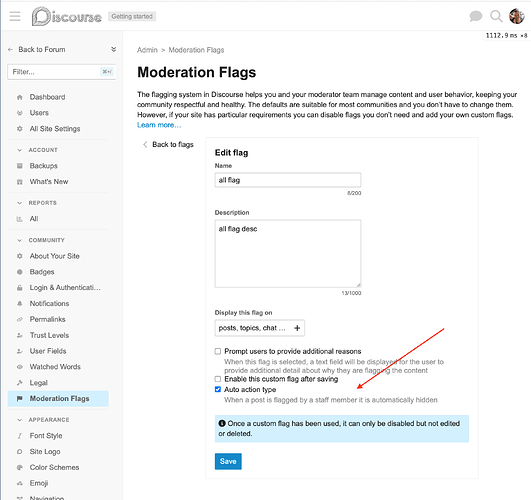Edit the flag Name field
The height and width of the screenshot is (500, 531).
point(288,180)
